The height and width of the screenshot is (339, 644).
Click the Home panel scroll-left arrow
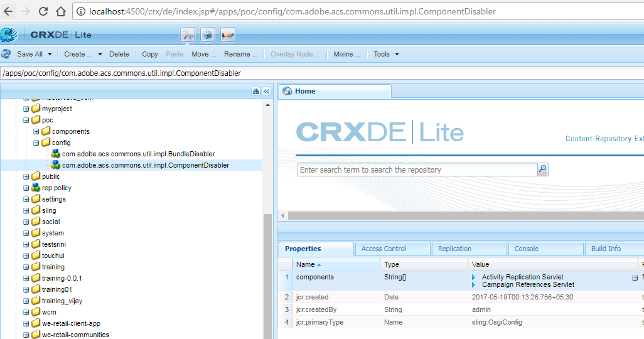tap(282, 215)
